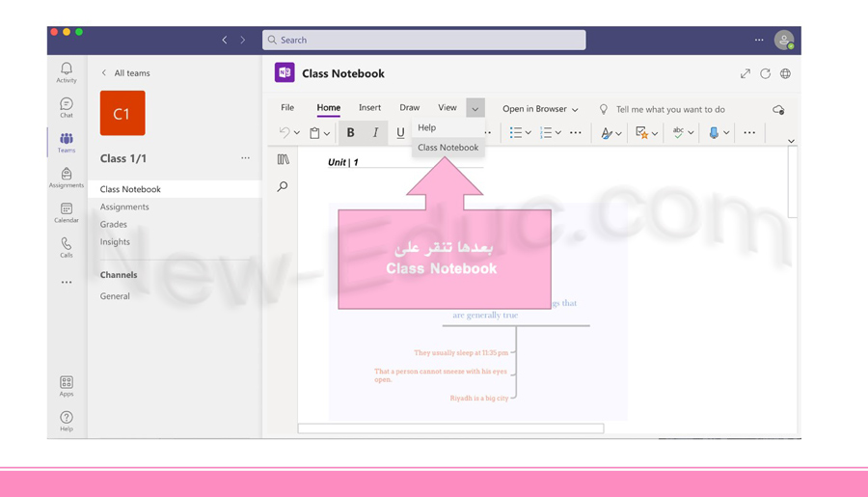The width and height of the screenshot is (868, 497).
Task: Show more list options ellipsis after numbering
Action: point(576,132)
